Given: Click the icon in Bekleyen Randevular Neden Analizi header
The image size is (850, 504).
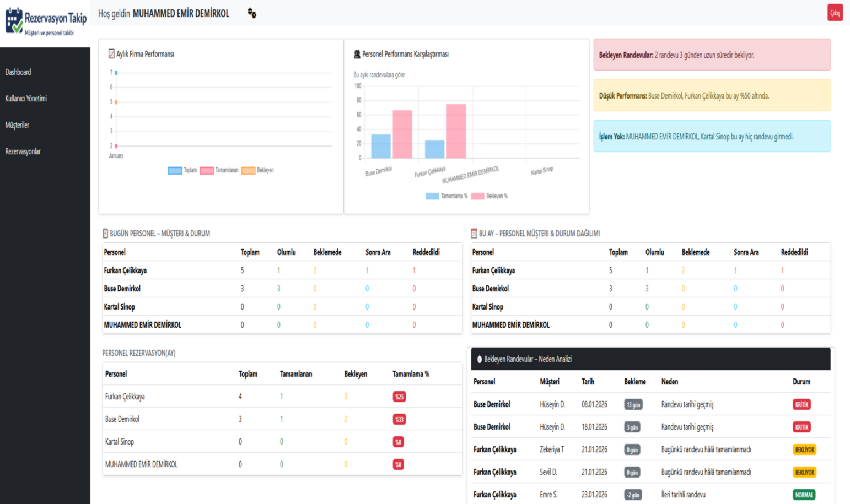Looking at the screenshot, I should coord(479,359).
